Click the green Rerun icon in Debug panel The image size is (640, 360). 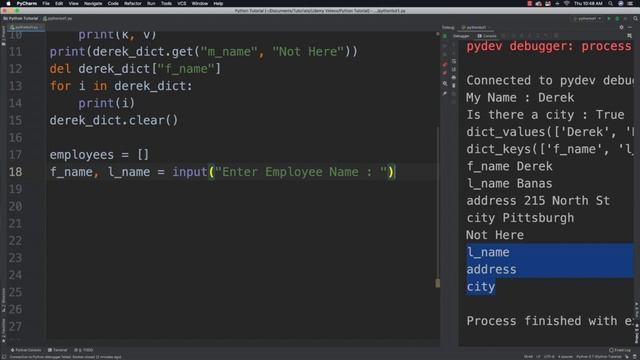coord(444,36)
